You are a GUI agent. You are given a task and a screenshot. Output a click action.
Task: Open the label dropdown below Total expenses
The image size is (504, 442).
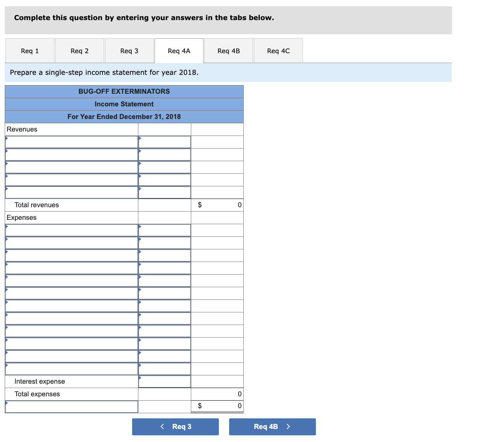[x=72, y=407]
